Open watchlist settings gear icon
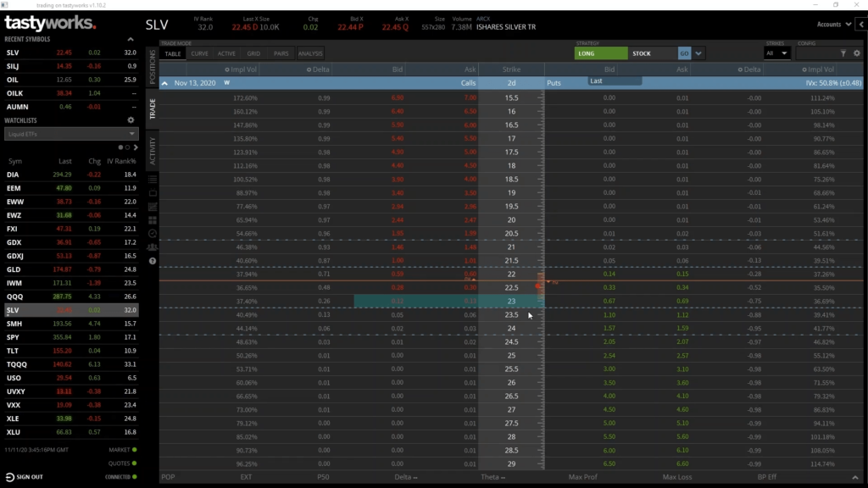868x488 pixels. (131, 120)
